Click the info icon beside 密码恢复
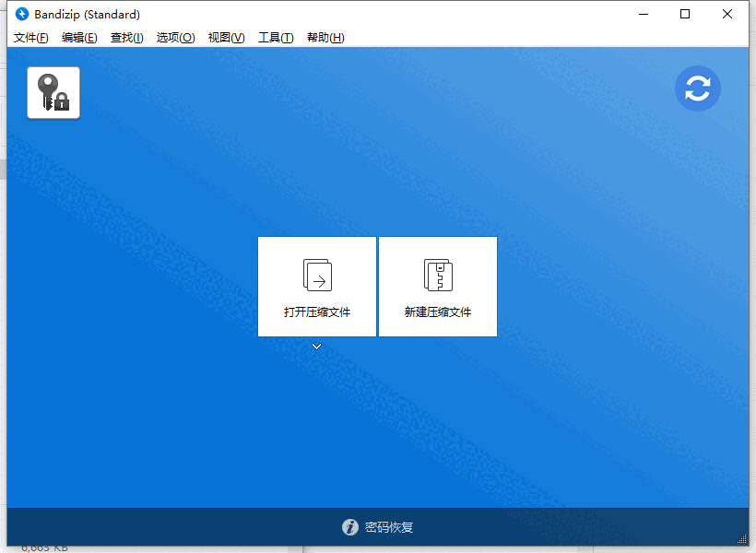 point(350,527)
